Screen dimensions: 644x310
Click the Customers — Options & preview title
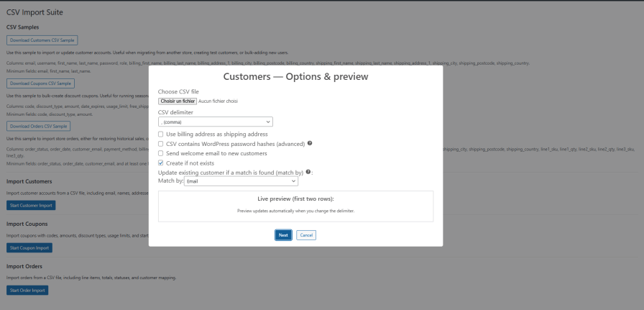coord(295,76)
